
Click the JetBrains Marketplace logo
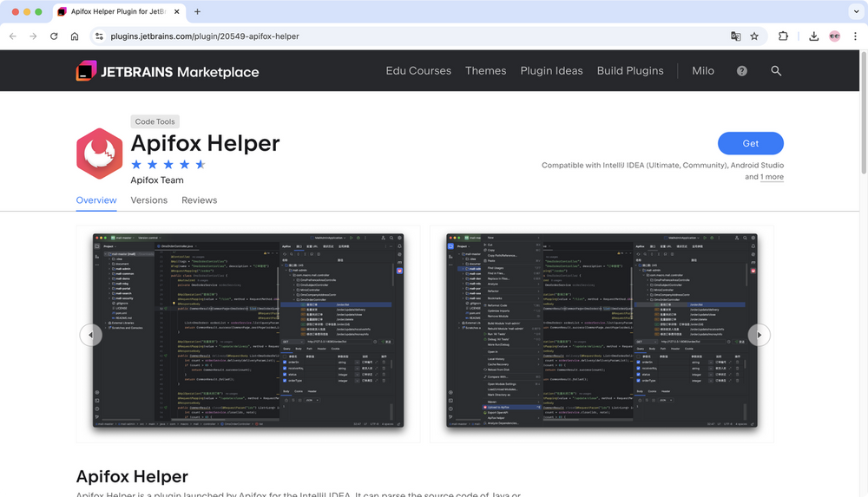[x=168, y=71]
